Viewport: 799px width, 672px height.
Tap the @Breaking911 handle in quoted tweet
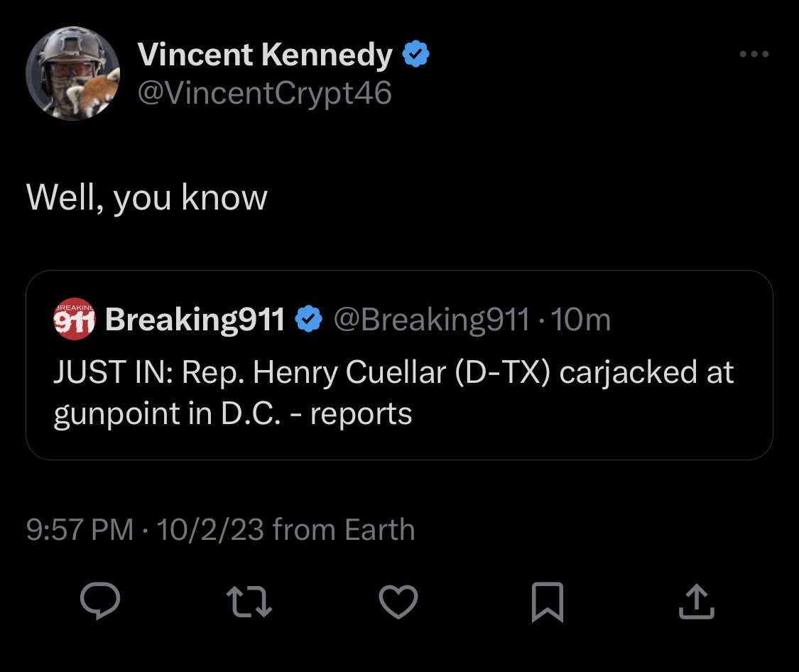[x=430, y=320]
